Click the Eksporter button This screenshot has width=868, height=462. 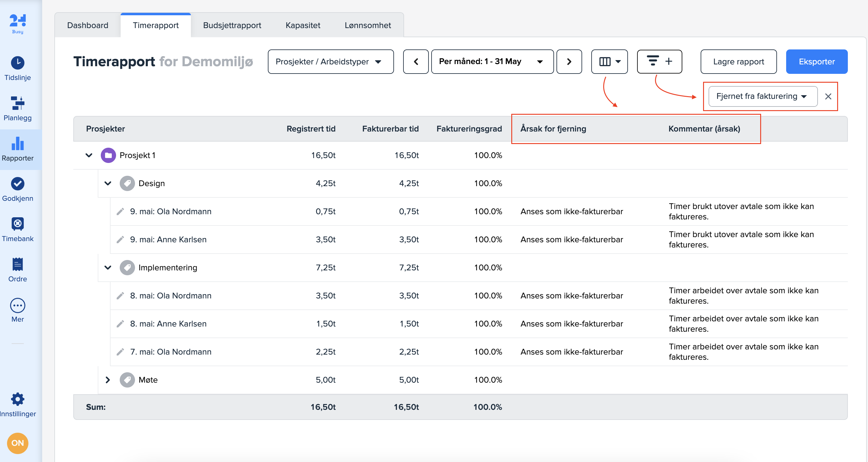pos(816,62)
